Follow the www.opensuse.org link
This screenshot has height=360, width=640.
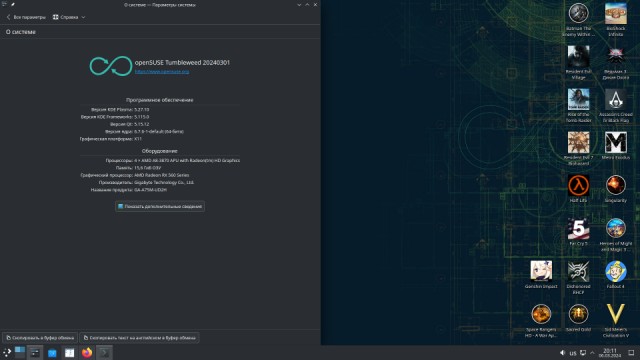click(162, 71)
